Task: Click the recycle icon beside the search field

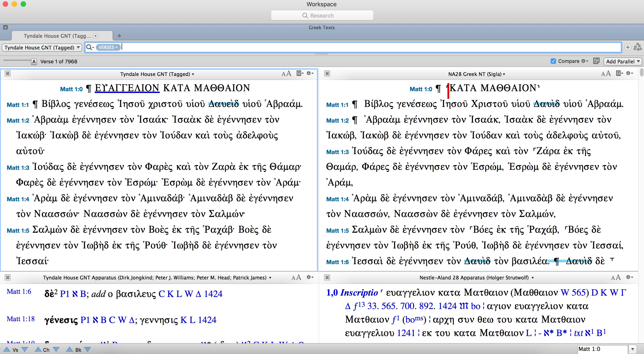Action: (637, 47)
